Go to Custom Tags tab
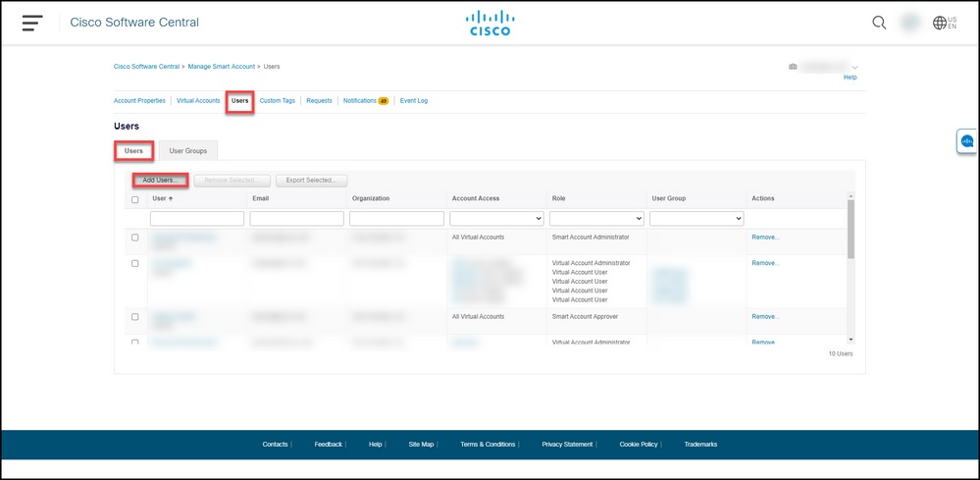The width and height of the screenshot is (980, 480). [x=278, y=101]
